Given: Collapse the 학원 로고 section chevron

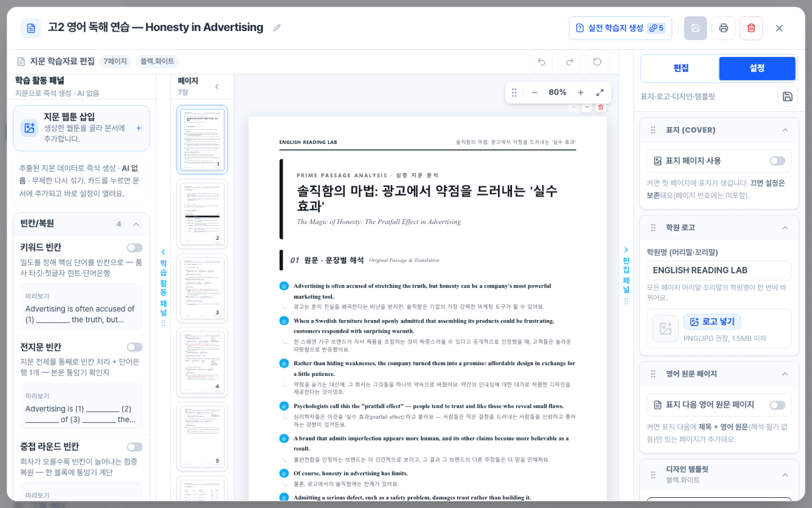Looking at the screenshot, I should pos(785,228).
